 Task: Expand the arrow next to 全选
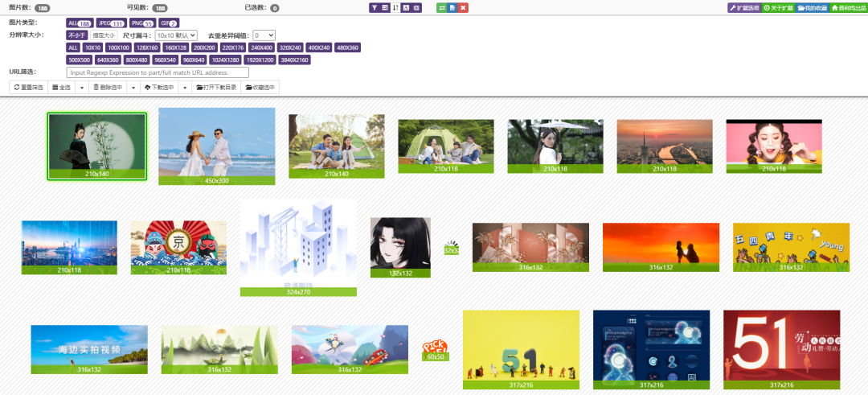click(x=81, y=87)
